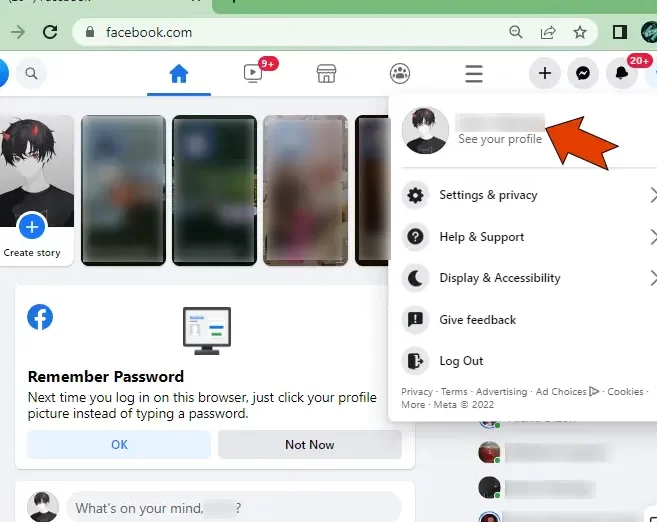This screenshot has height=522, width=657.
Task: Click profile avatar in account menu
Action: pyautogui.click(x=425, y=130)
